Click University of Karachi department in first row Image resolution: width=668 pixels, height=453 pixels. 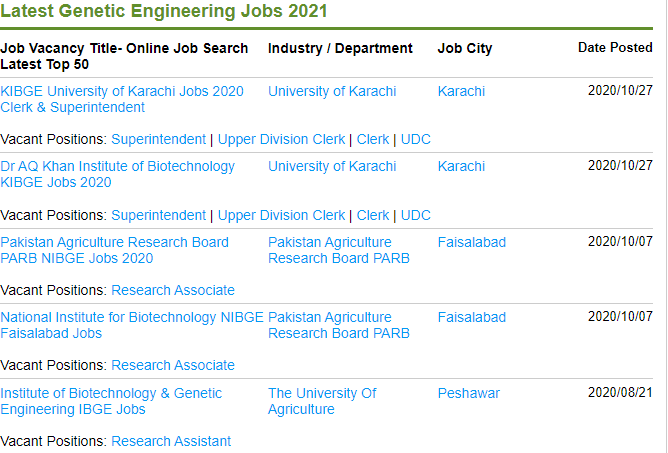click(x=332, y=91)
